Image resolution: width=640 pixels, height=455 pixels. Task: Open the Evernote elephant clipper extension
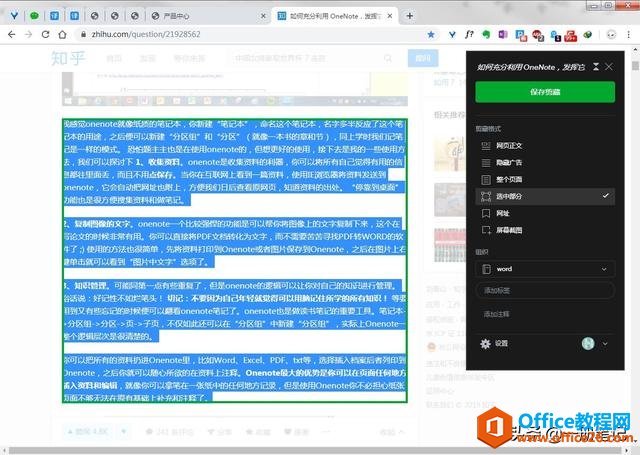click(x=486, y=35)
